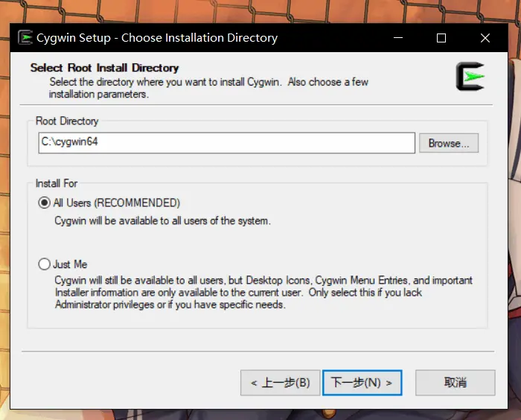
Task: Click the line starting "Administrator privileges or if you"
Action: pos(170,305)
